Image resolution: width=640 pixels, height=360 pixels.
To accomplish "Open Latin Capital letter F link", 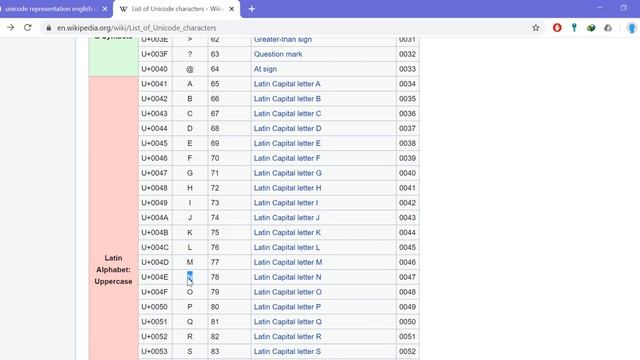I will tap(287, 158).
